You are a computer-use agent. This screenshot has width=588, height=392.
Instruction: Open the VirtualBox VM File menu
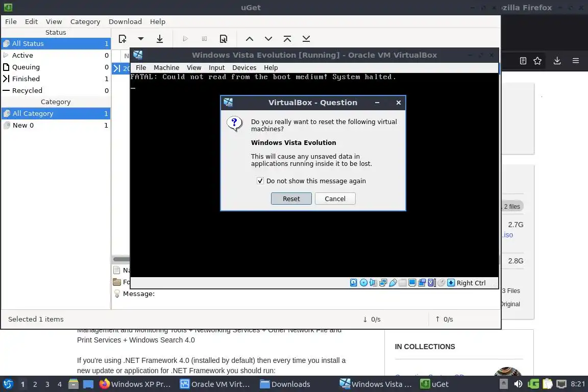[141, 67]
